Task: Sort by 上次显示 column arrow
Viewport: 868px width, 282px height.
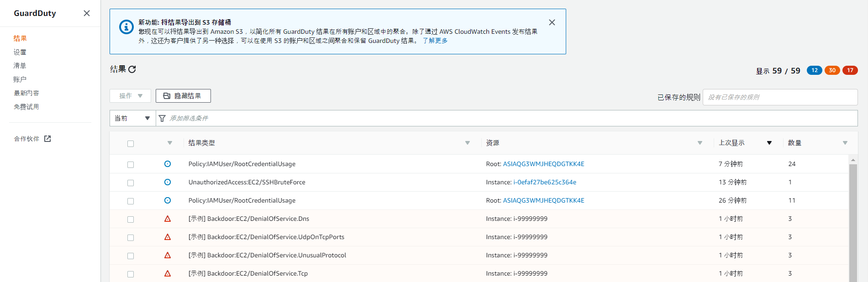Action: pos(769,143)
